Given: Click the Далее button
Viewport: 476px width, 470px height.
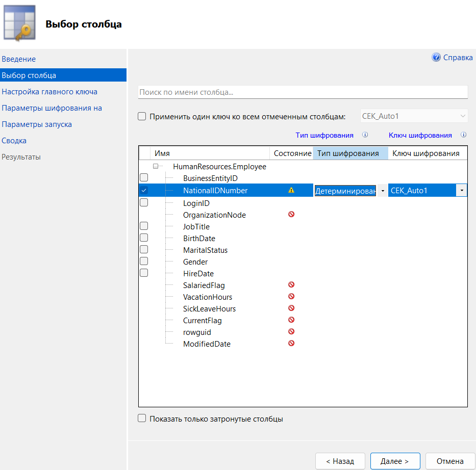Looking at the screenshot, I should [395, 461].
